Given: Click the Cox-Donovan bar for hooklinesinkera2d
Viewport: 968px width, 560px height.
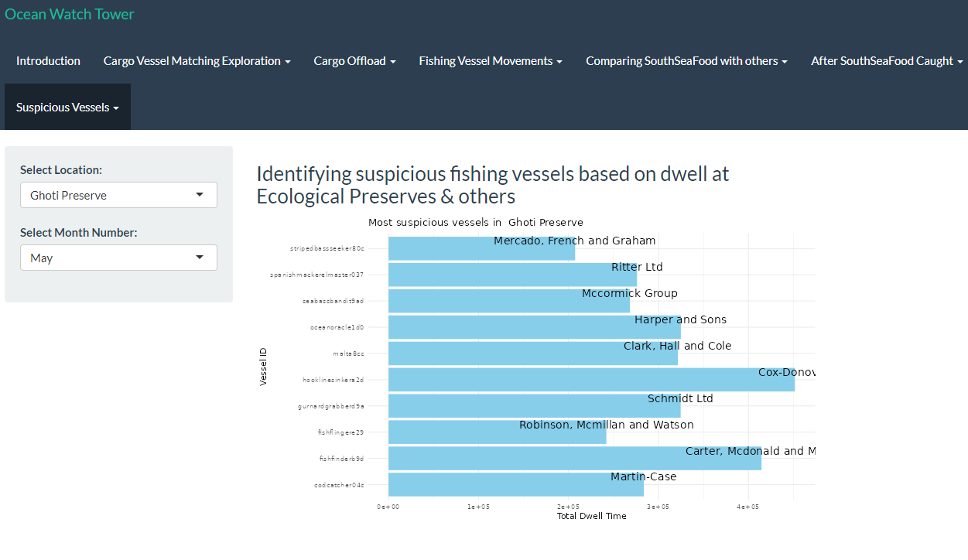Looking at the screenshot, I should [591, 380].
